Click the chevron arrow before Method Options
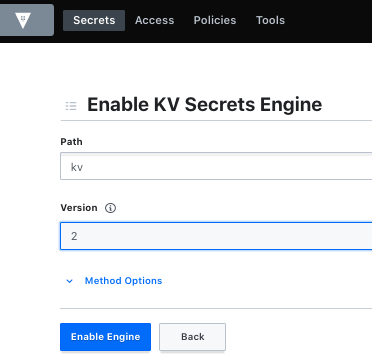This screenshot has height=362, width=372. [x=69, y=281]
